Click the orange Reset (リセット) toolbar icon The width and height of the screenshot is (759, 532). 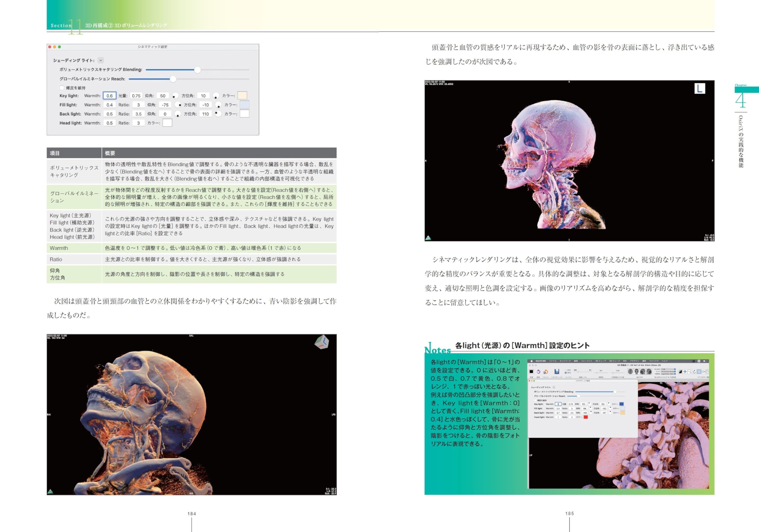(x=546, y=372)
